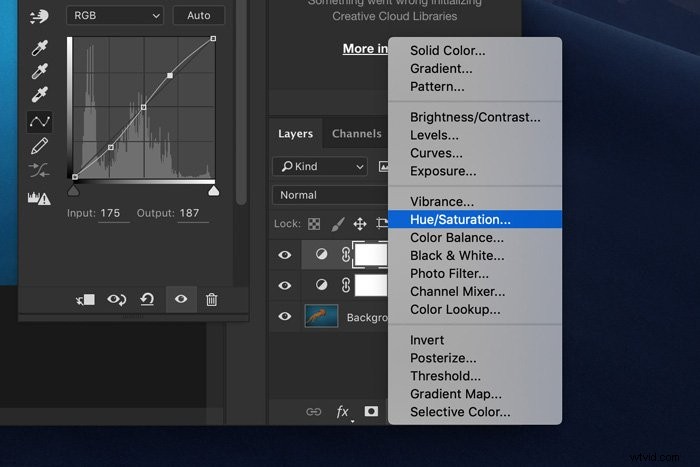
Task: Switch to the Channels tab
Action: pos(356,134)
